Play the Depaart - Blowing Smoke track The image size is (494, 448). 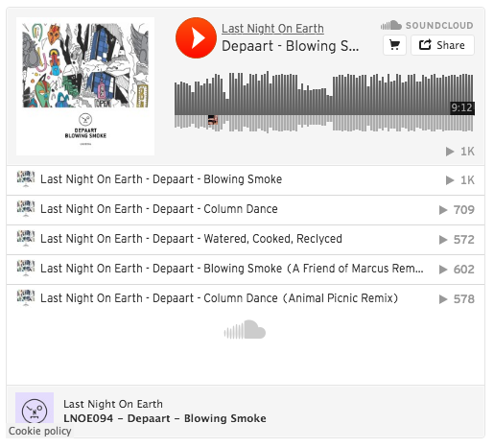pos(196,37)
